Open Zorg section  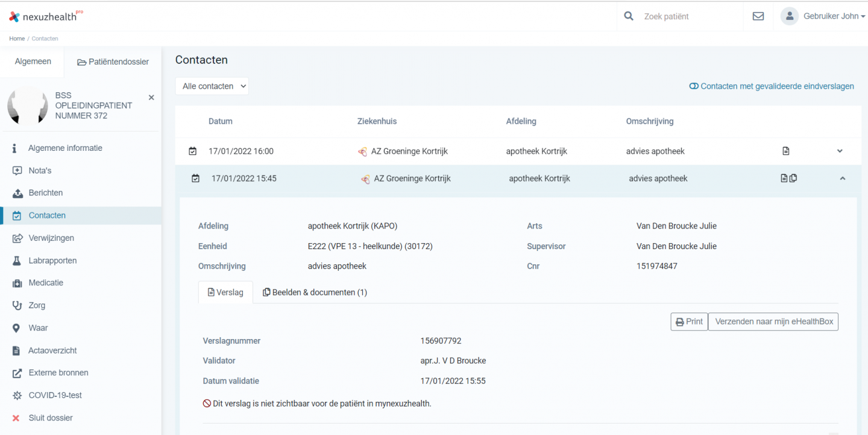tap(37, 305)
